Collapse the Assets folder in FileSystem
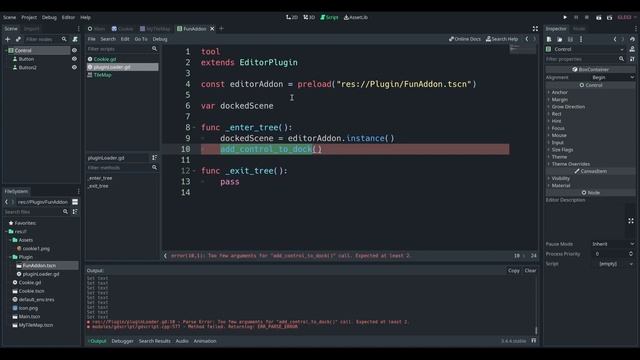 point(11,240)
